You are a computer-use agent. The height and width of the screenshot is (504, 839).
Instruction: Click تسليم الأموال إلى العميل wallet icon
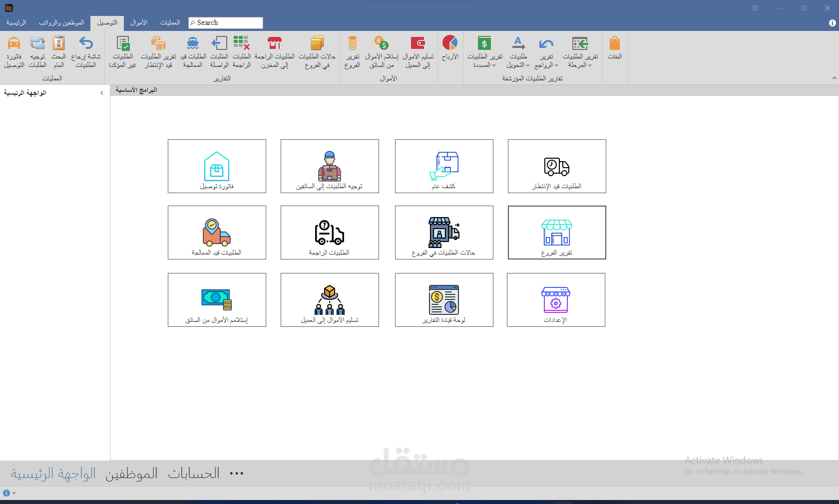[418, 43]
